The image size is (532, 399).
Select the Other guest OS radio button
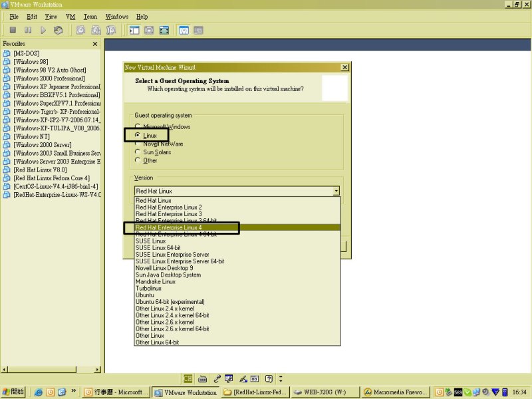click(x=146, y=160)
